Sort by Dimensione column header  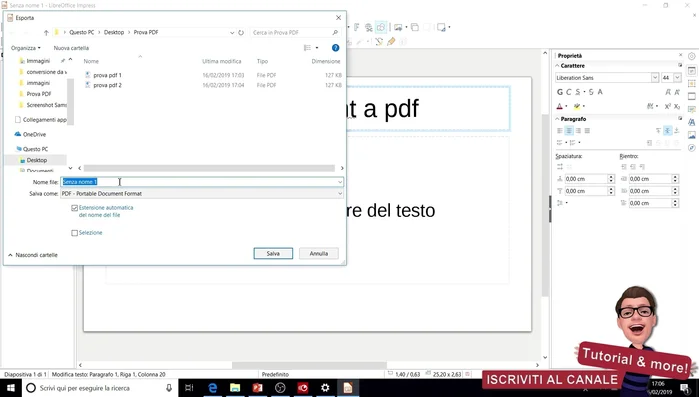point(325,61)
